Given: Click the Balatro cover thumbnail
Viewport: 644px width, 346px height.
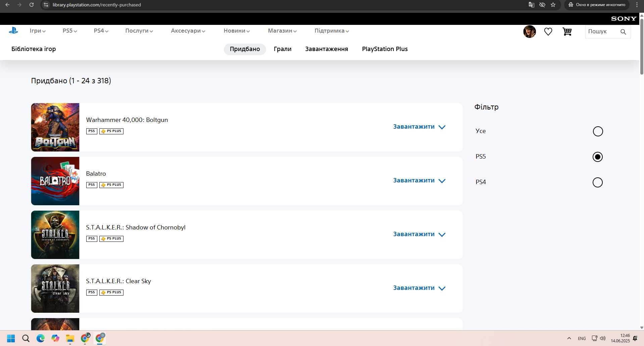Looking at the screenshot, I should pyautogui.click(x=55, y=181).
